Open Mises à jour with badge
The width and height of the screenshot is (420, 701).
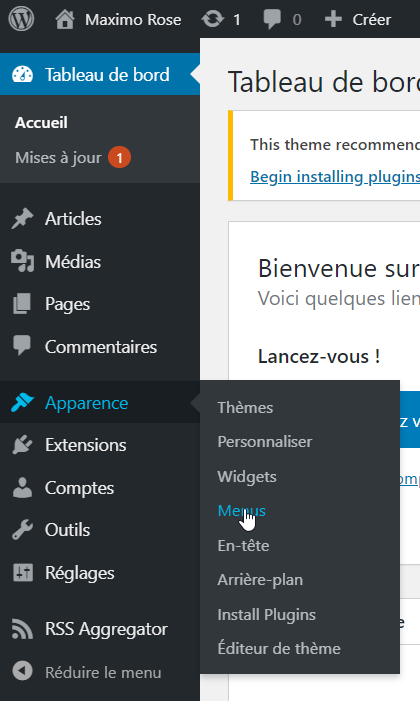(x=73, y=158)
